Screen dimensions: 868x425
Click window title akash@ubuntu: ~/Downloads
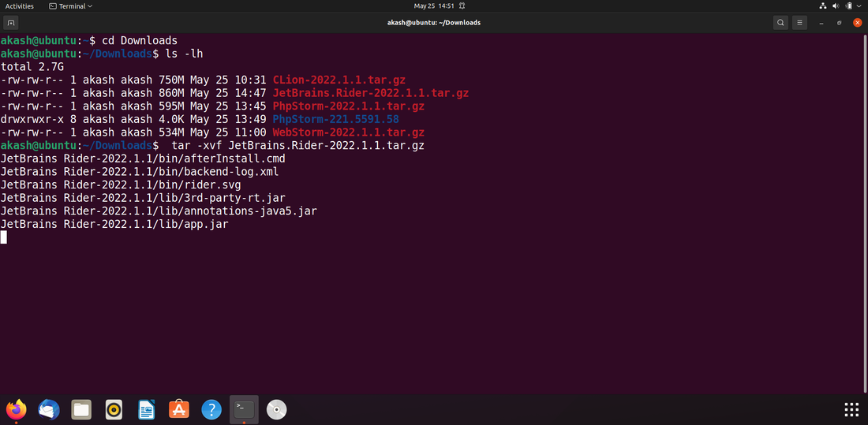433,23
